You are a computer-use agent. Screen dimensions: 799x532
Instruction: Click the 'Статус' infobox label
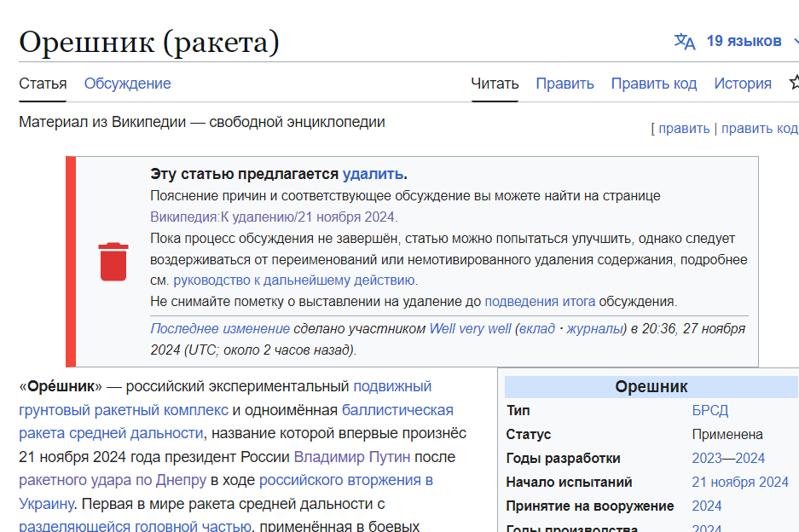tap(529, 435)
